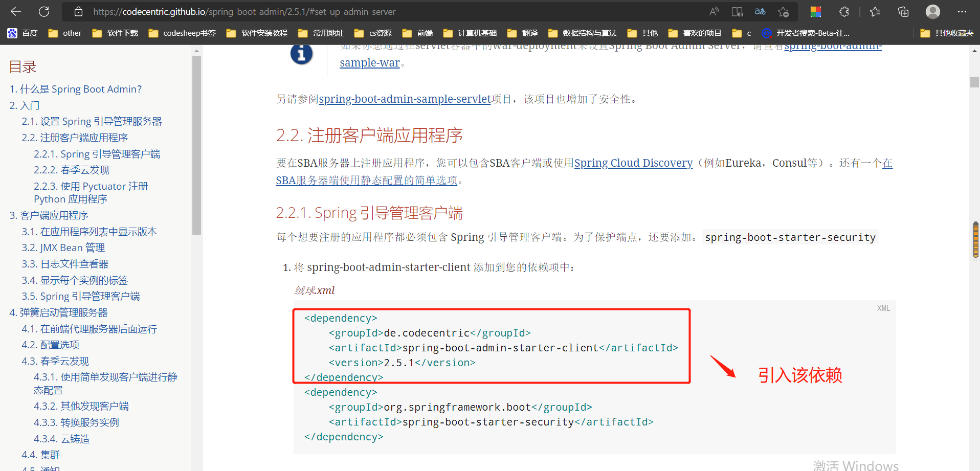Open the spring-boot-admin-sample-servlet link
This screenshot has width=980, height=471.
tap(405, 99)
